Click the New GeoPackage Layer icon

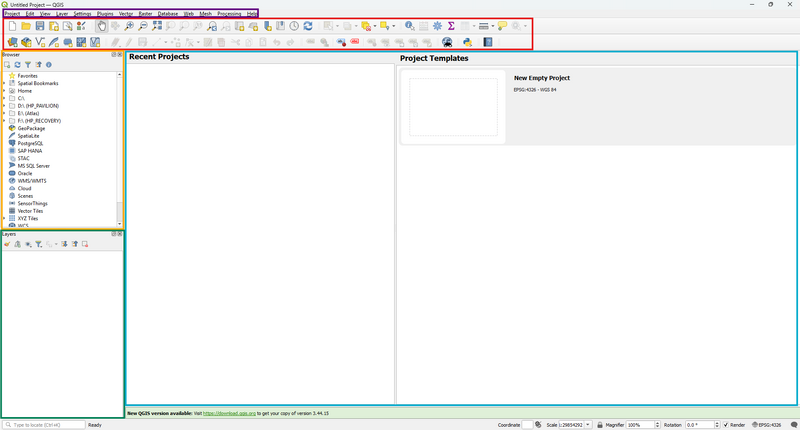coord(26,42)
